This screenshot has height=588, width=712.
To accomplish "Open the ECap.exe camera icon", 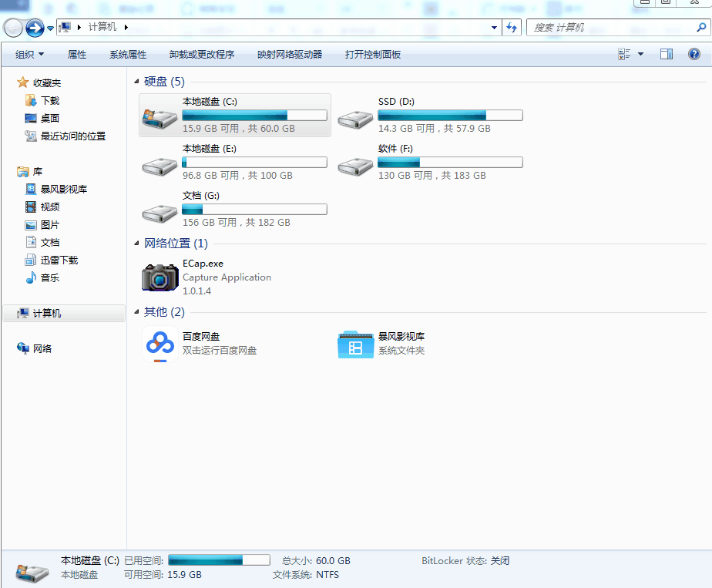I will [x=160, y=277].
